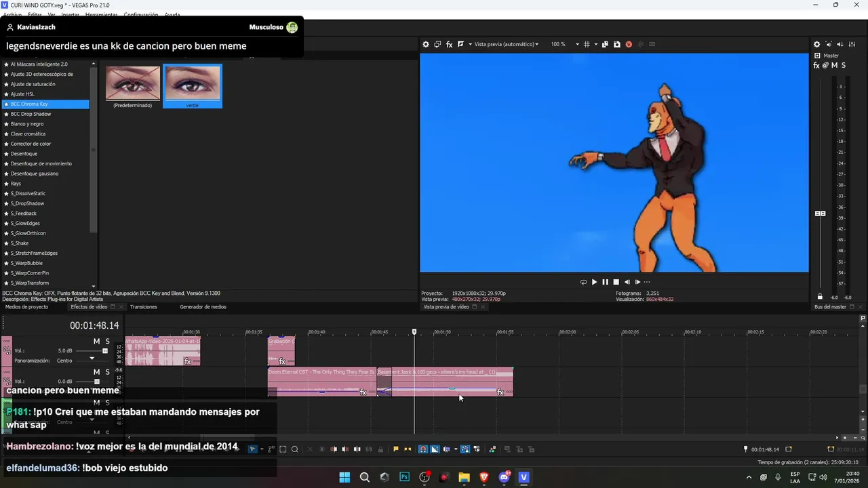Screen dimensions: 868x488
Task: Open event FX on WhatsApp video clip
Action: 188,361
